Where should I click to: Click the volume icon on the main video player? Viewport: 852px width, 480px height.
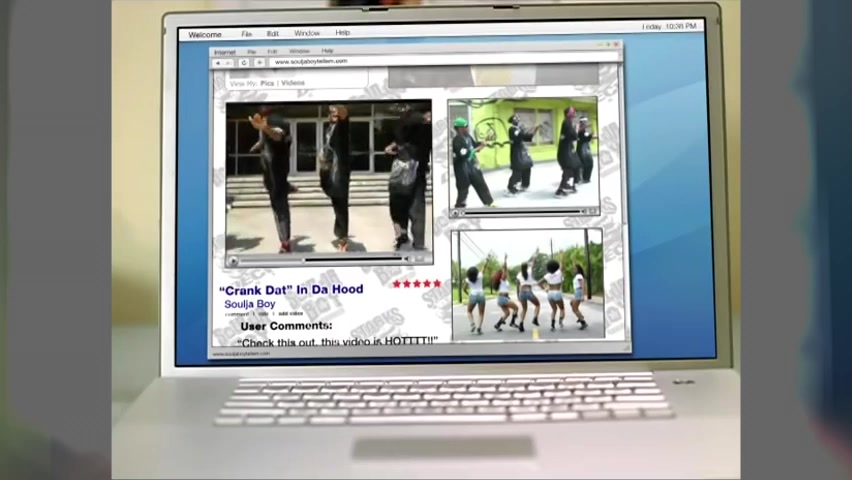406,259
